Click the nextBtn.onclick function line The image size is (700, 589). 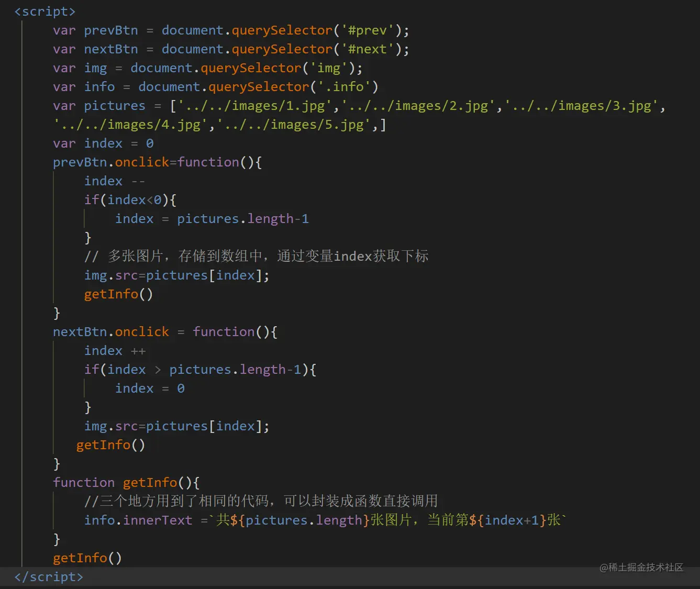pos(164,331)
